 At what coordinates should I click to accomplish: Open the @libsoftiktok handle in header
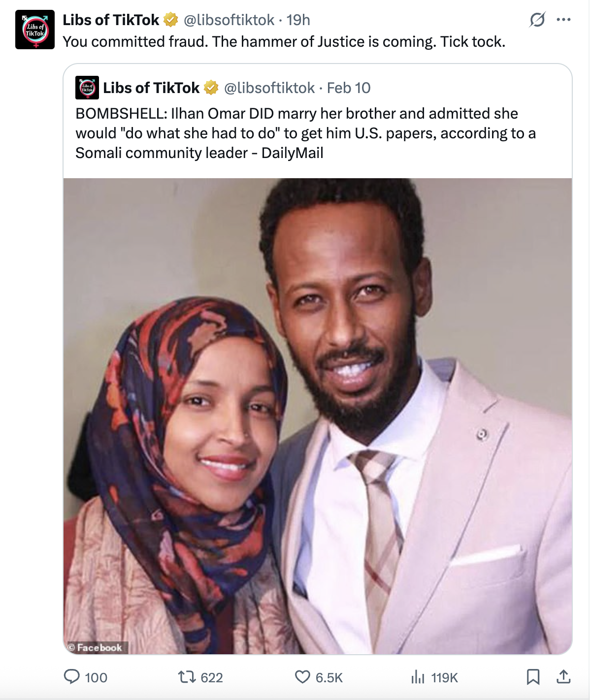[229, 20]
